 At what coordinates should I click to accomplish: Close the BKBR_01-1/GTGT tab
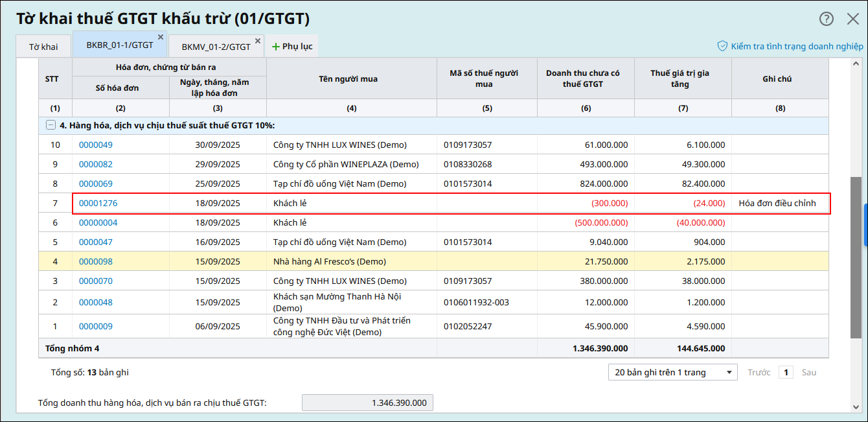click(161, 37)
